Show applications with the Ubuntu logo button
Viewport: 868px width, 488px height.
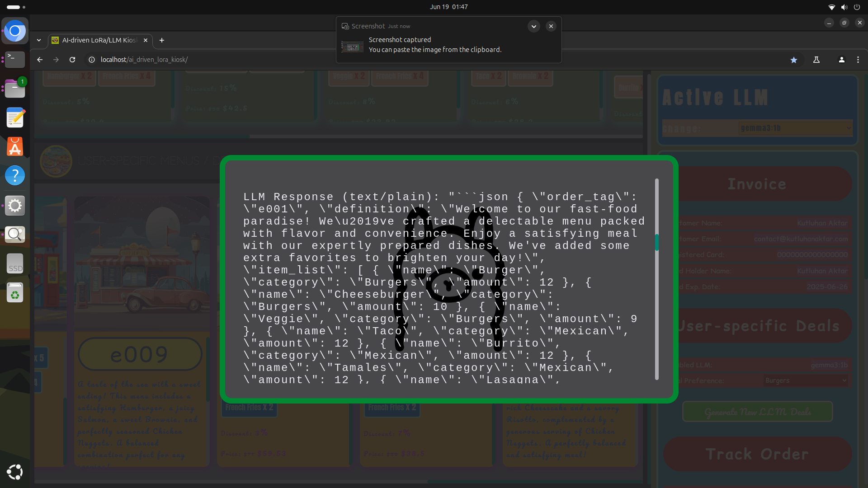coord(15,472)
